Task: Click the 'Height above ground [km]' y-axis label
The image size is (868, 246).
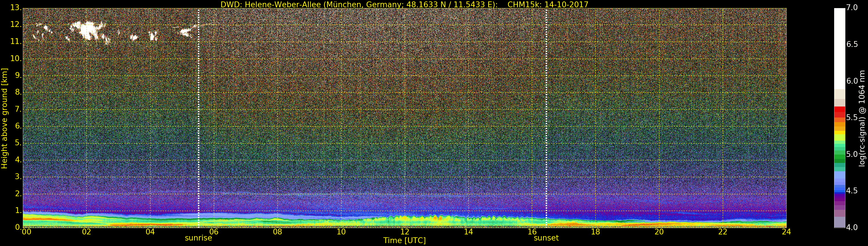Action: [4, 118]
